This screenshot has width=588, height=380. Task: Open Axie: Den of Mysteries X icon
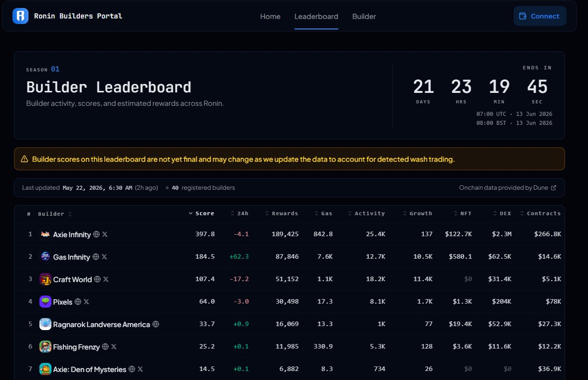[140, 369]
